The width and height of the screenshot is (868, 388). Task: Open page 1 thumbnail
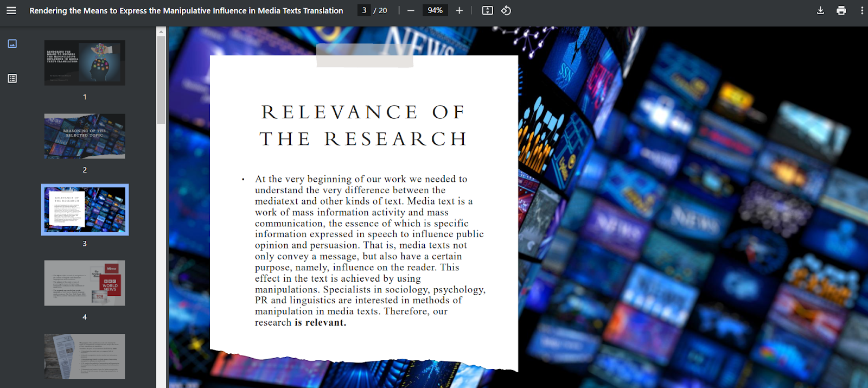[85, 62]
